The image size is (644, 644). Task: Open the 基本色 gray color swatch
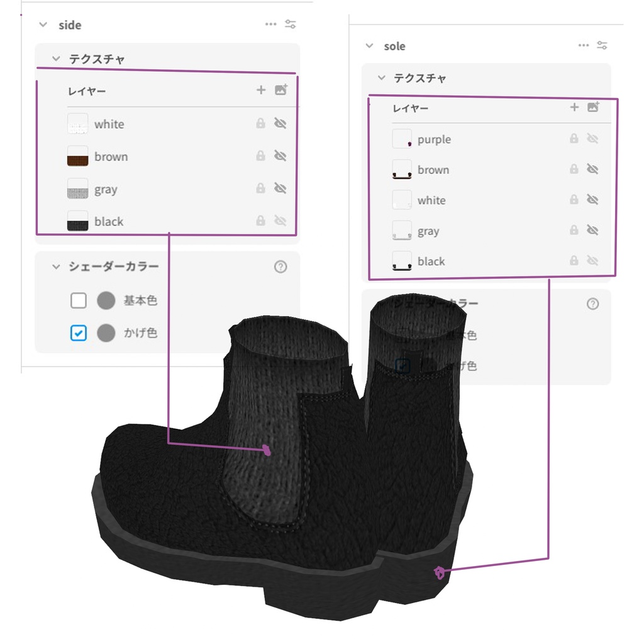pos(106,300)
